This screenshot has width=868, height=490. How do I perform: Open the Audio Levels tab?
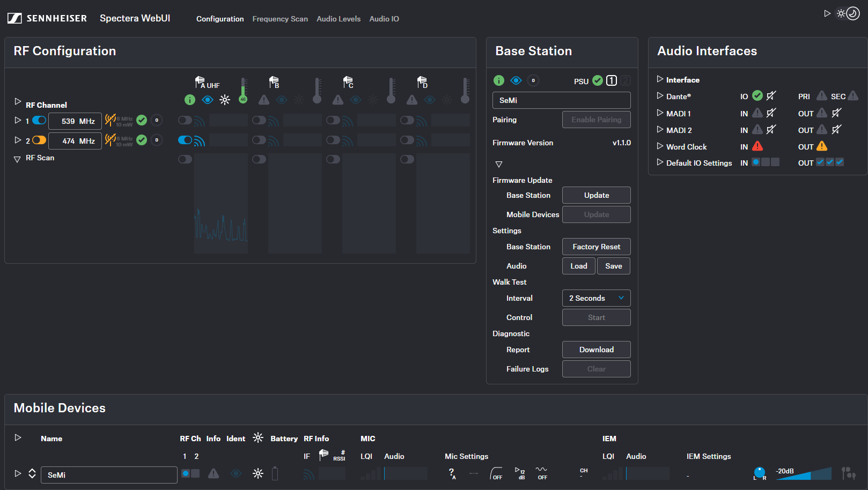pyautogui.click(x=339, y=19)
